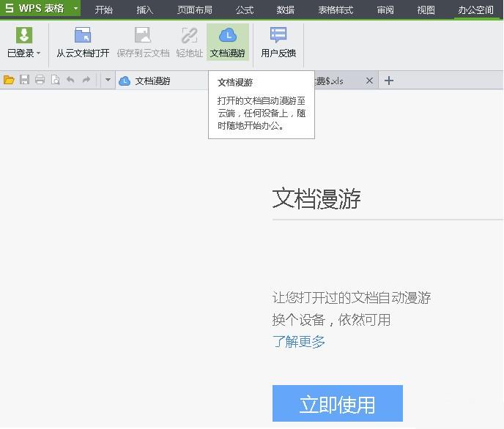Close the .xls document tab
This screenshot has width=504, height=429.
tap(369, 81)
